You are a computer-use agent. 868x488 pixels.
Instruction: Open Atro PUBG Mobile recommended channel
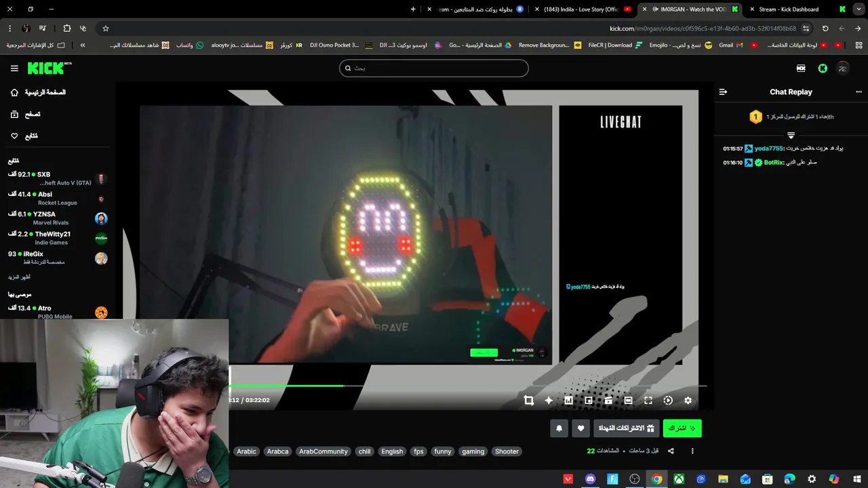pyautogui.click(x=58, y=312)
